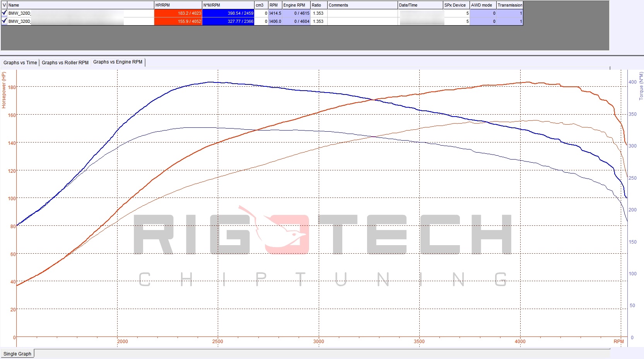The height and width of the screenshot is (359, 644).
Task: Open the Graphs vs Roller RPM tab
Action: (x=65, y=62)
